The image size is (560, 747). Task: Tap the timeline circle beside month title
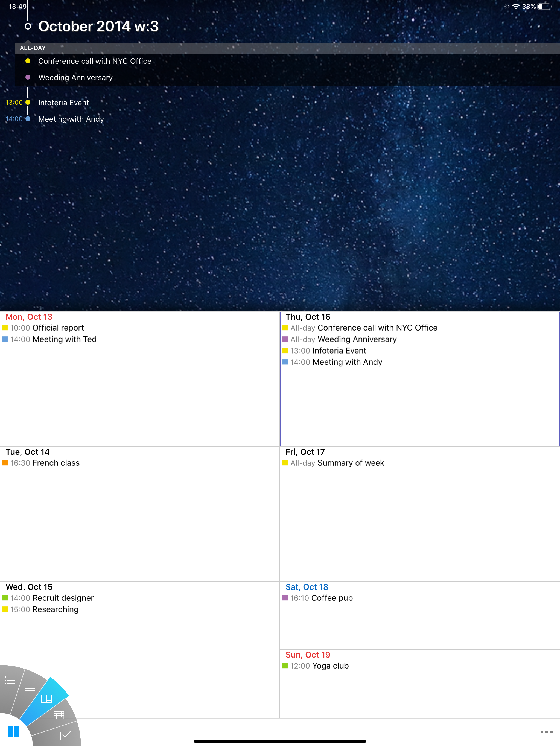[x=28, y=26]
